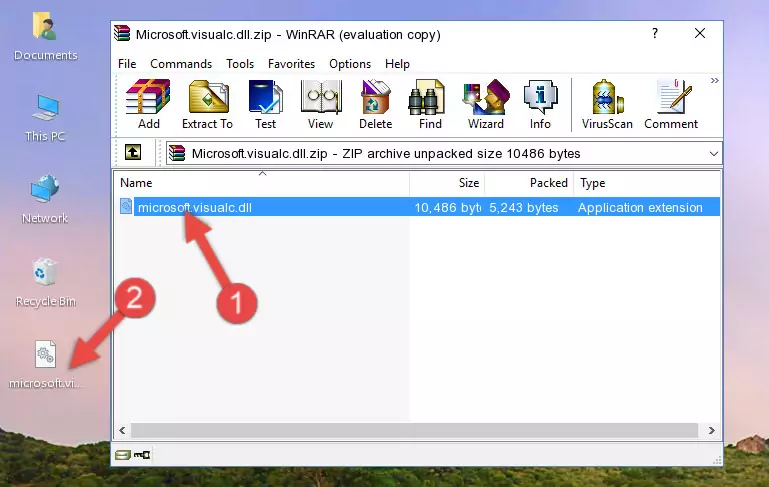Click the question mark help button

(655, 33)
